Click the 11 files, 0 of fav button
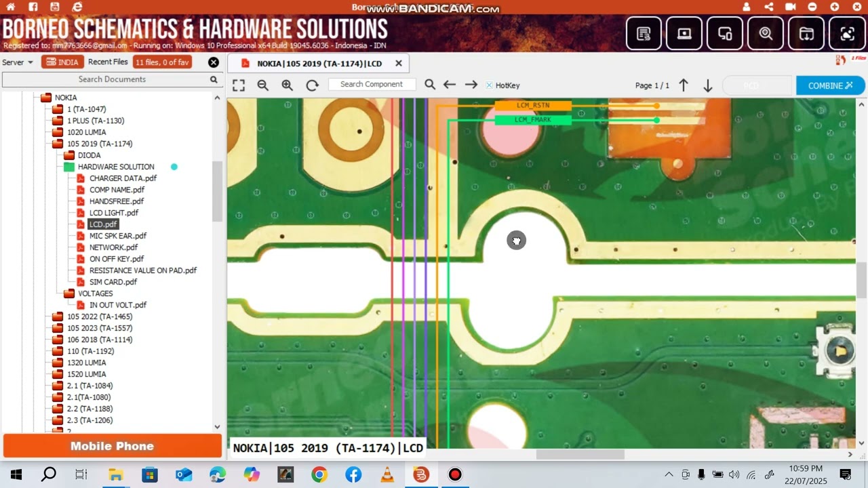This screenshot has width=868, height=488. (x=162, y=62)
